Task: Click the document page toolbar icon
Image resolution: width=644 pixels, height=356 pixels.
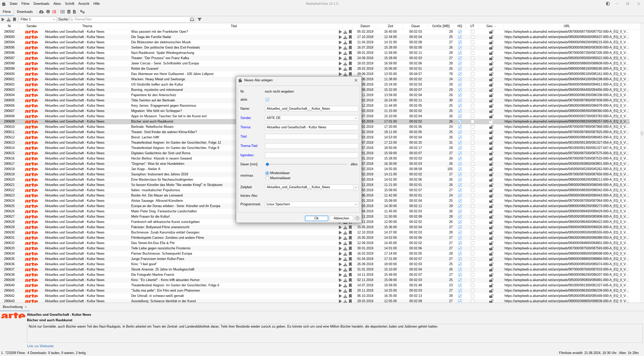Action: click(x=75, y=12)
